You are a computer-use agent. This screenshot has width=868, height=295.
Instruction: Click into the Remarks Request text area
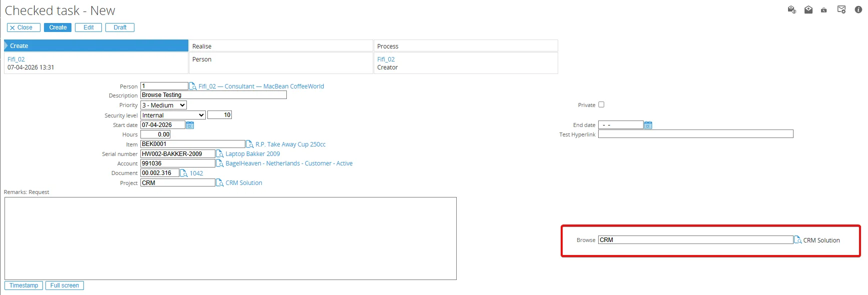pyautogui.click(x=230, y=238)
